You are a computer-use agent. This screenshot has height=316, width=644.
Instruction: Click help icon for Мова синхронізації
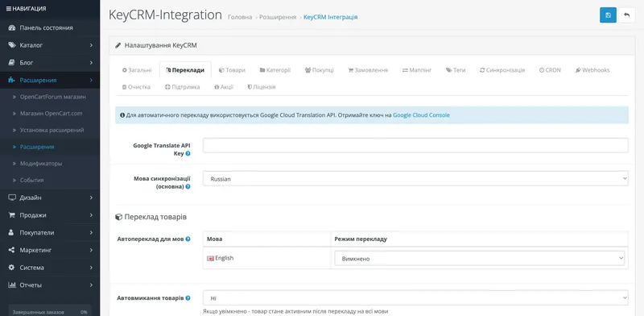point(188,186)
